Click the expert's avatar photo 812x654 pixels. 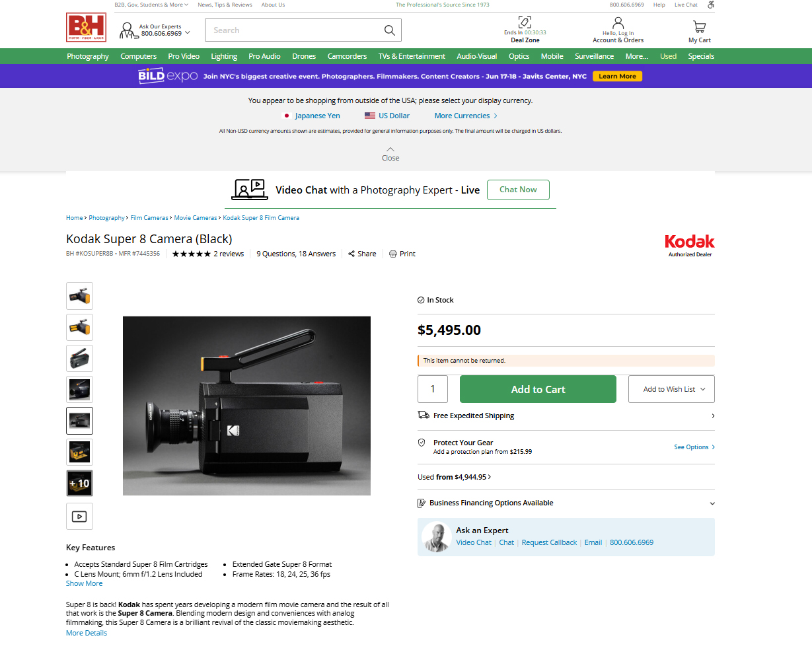point(437,536)
